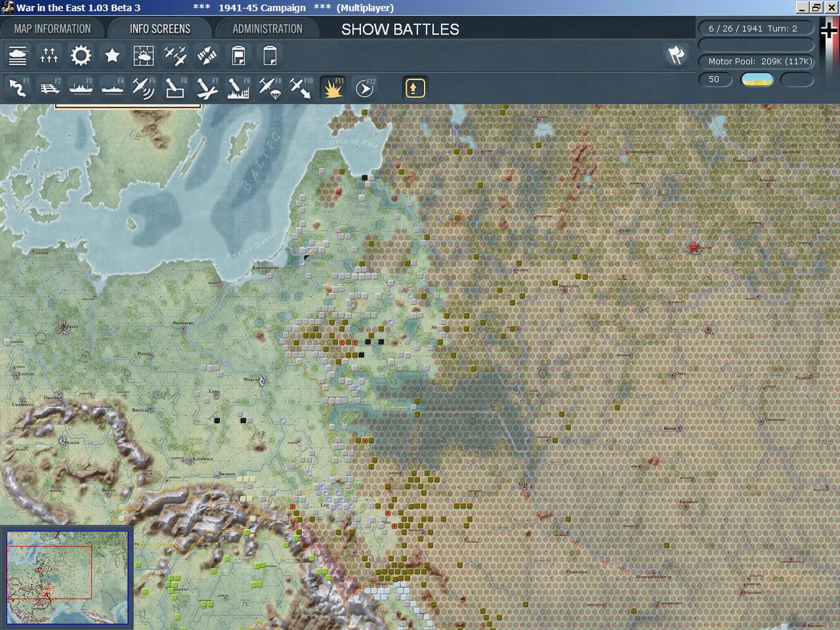Click the reinforcement arrows icon

[207, 56]
